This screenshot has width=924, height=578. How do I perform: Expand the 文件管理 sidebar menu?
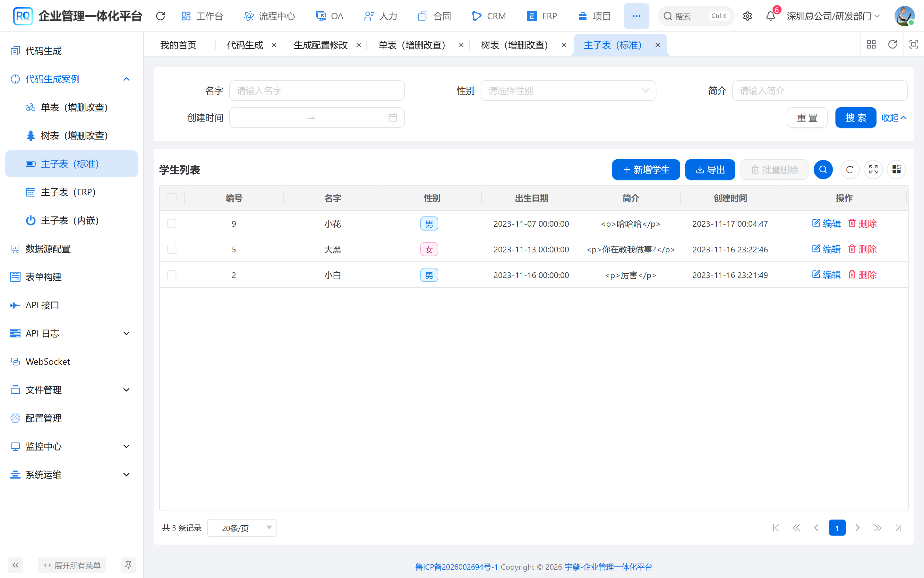click(72, 390)
